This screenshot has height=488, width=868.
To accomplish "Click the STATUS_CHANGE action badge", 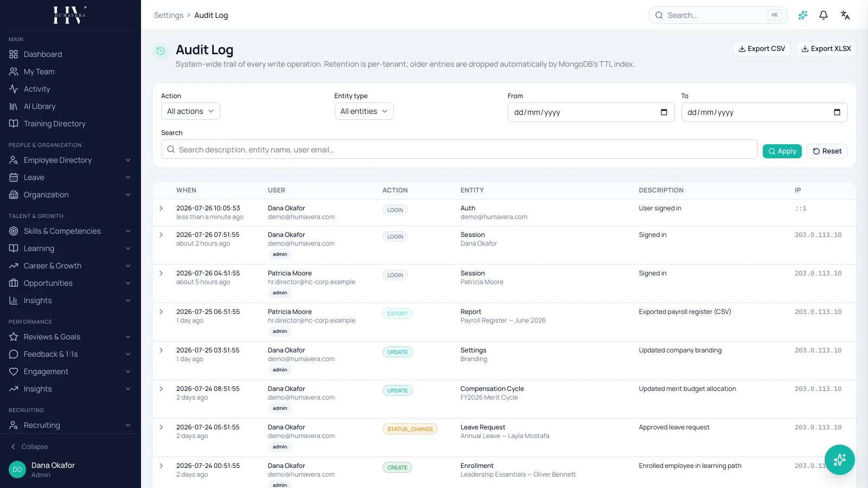I will [x=410, y=429].
